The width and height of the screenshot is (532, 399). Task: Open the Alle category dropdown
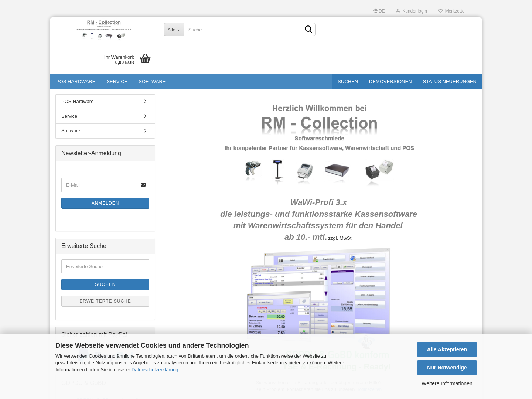(x=174, y=30)
